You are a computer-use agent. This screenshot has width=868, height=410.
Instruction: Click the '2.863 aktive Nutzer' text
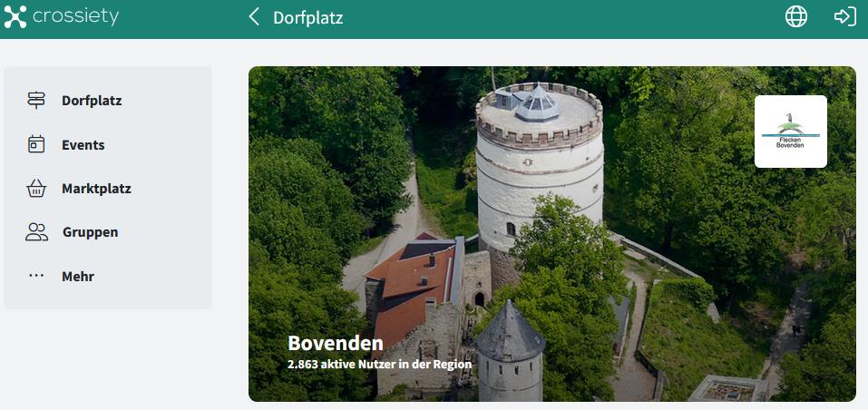pyautogui.click(x=379, y=365)
